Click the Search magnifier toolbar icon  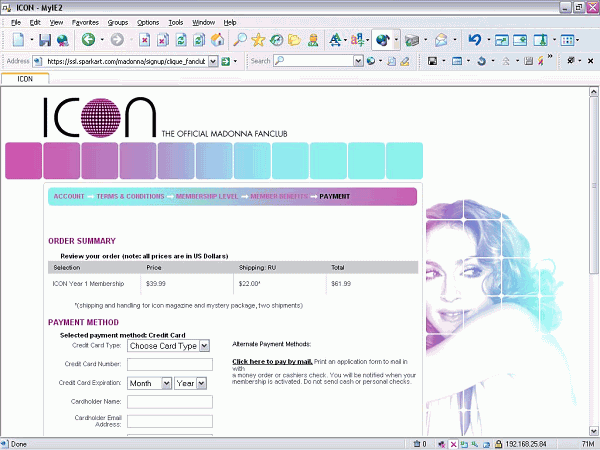pos(240,39)
